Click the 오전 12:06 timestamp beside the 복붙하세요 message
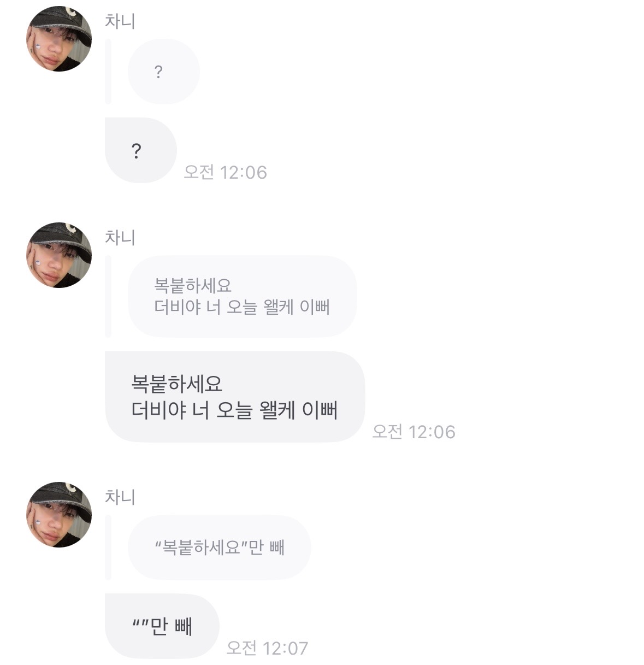 [x=413, y=432]
